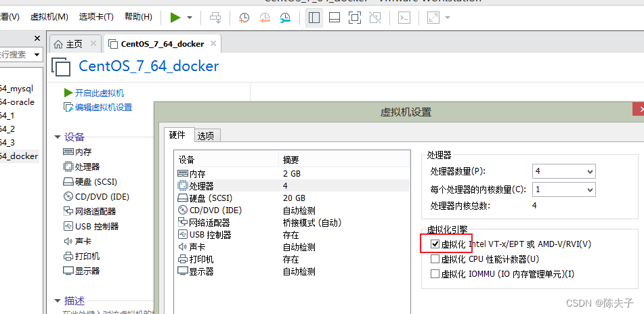Select 处理器 row in settings device list

coord(292,186)
